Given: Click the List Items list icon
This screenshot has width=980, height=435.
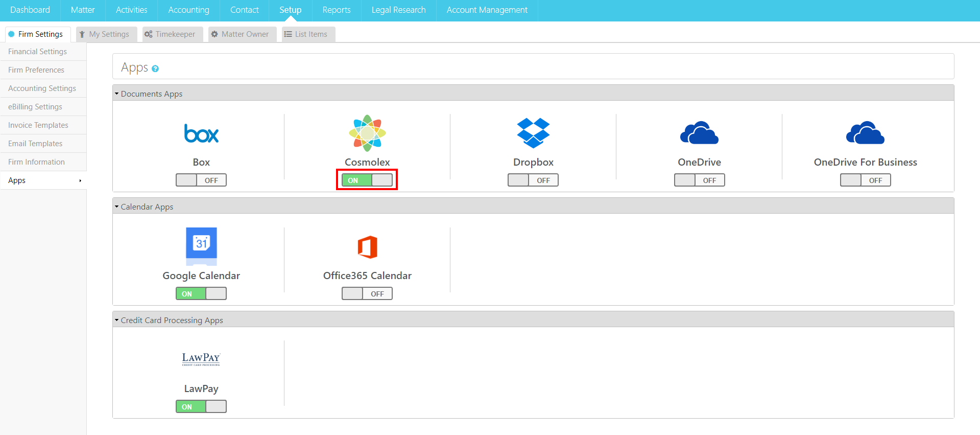Looking at the screenshot, I should pos(288,34).
